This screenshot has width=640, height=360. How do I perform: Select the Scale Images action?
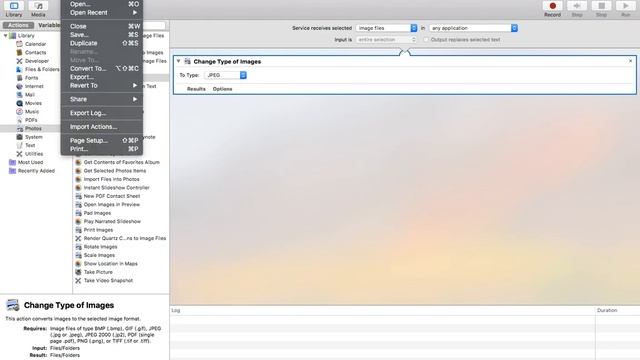click(x=99, y=256)
